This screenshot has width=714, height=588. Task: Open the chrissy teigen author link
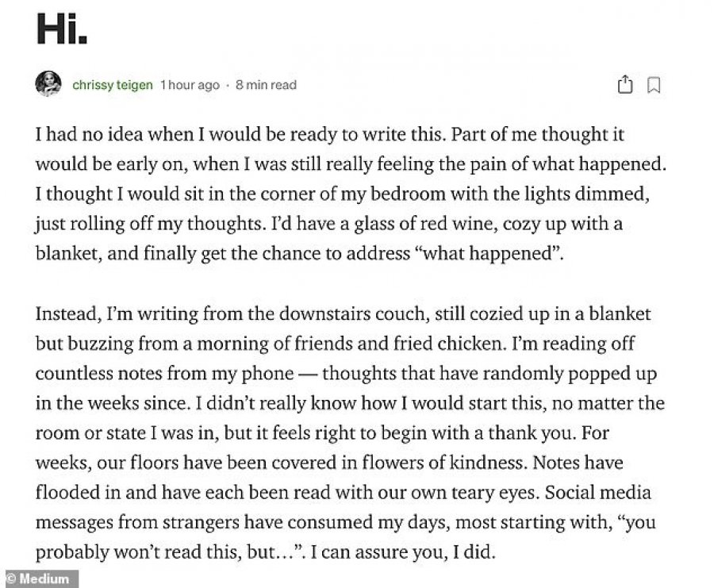pos(113,85)
